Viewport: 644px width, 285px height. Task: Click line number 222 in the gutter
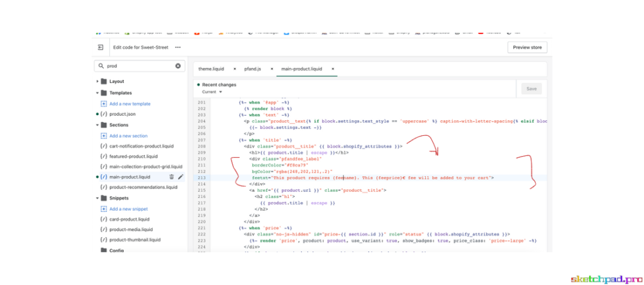(201, 234)
